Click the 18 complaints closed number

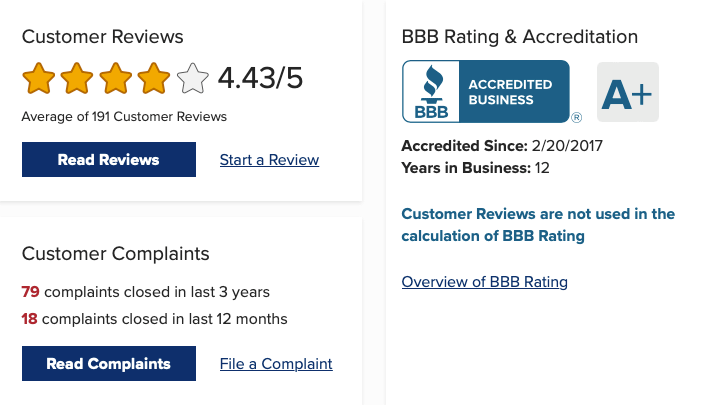tap(30, 319)
